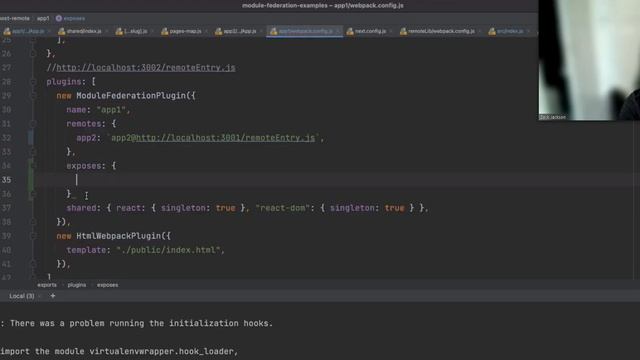Collapse the exposes block fold on line 34
Image resolution: width=640 pixels, height=360 pixels.
point(33,166)
